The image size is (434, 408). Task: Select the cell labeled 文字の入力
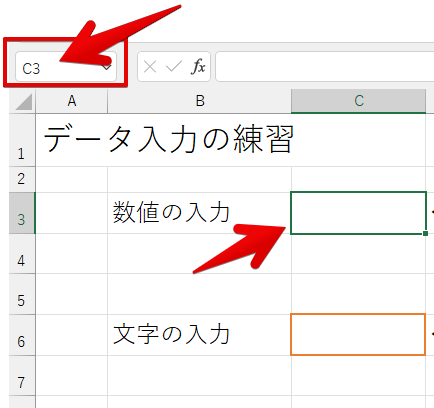click(199, 335)
